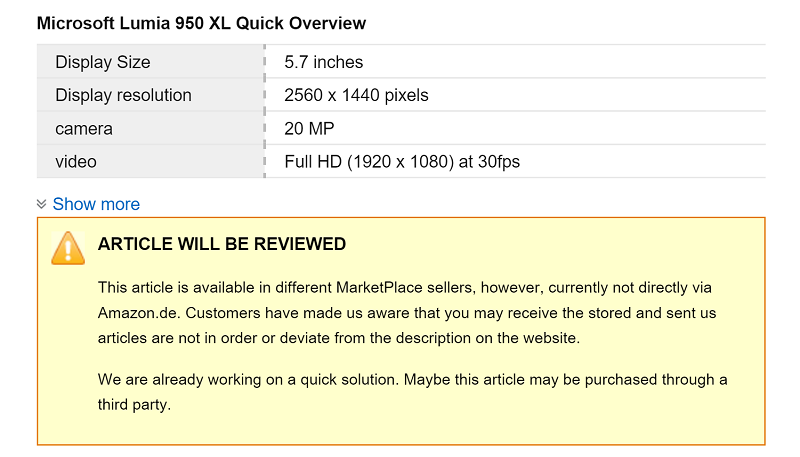Click the Display resolution row label
Screen dimensions: 800x457
tap(123, 95)
